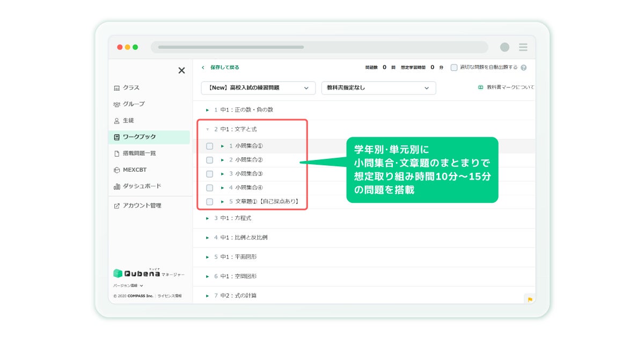Click the 搭載問題一覧 document icon

[x=117, y=153]
